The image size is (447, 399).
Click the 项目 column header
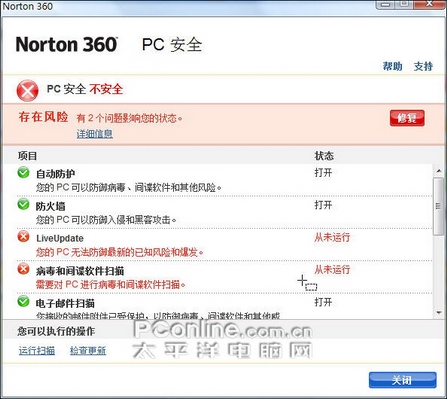coord(27,156)
